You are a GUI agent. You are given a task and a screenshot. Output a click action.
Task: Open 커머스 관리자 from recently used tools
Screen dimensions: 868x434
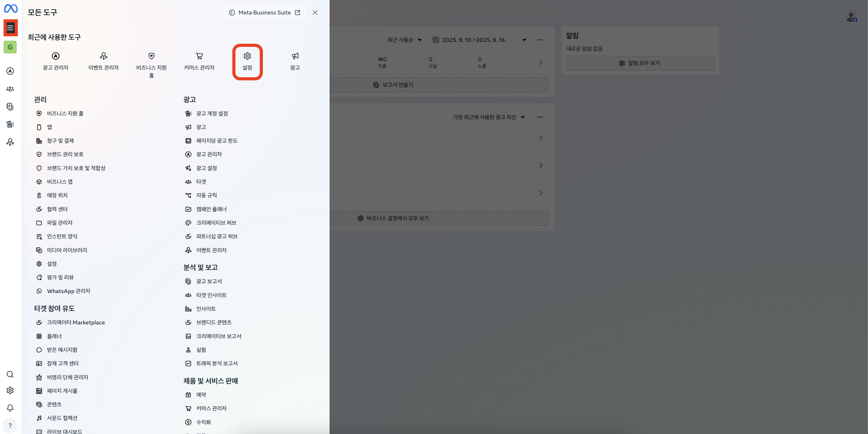199,62
